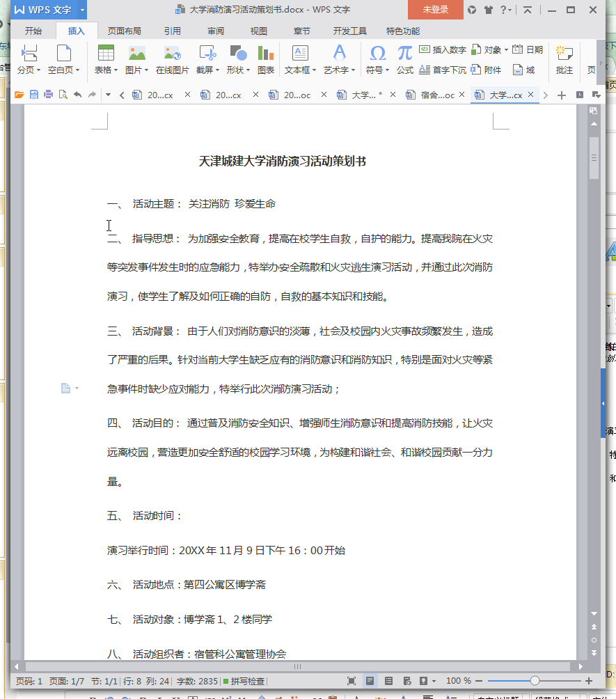Open the quick access toolbar customize arrow
The width and height of the screenshot is (616, 699).
click(x=108, y=95)
